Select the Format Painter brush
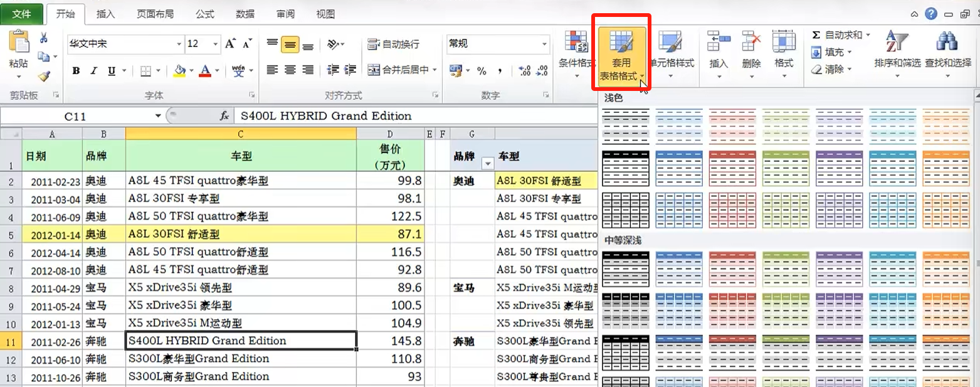This screenshot has width=980, height=387. [43, 76]
